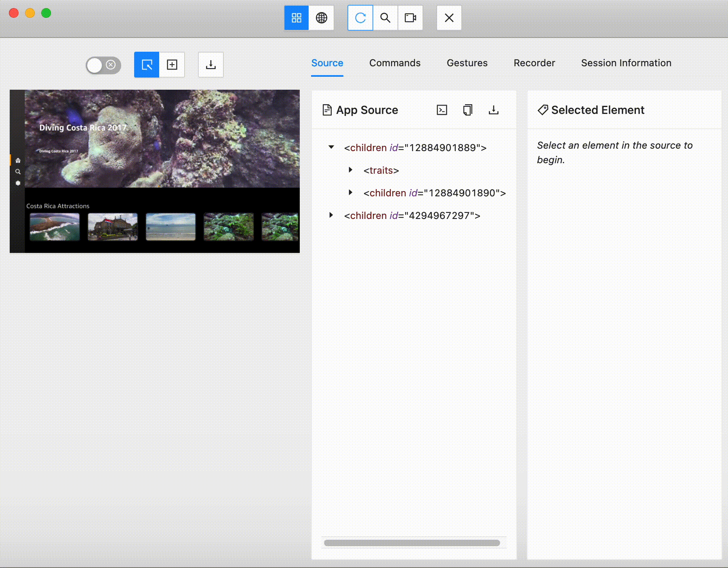Toggle attributes display in App Source
This screenshot has height=568, width=728.
[442, 110]
